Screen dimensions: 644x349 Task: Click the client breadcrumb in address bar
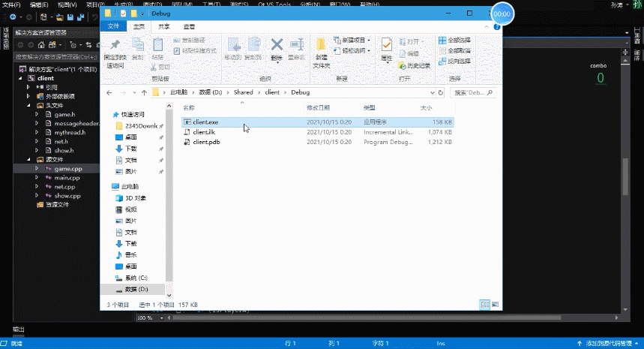pos(272,92)
